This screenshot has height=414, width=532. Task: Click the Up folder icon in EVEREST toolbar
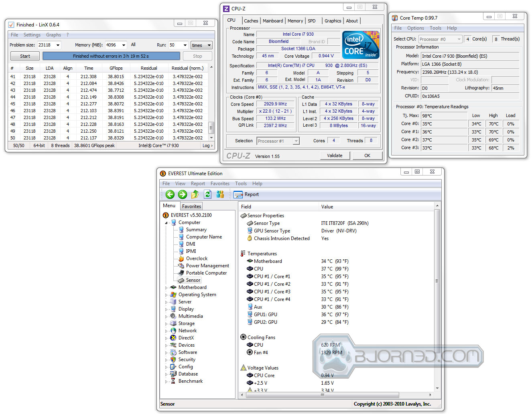[195, 194]
